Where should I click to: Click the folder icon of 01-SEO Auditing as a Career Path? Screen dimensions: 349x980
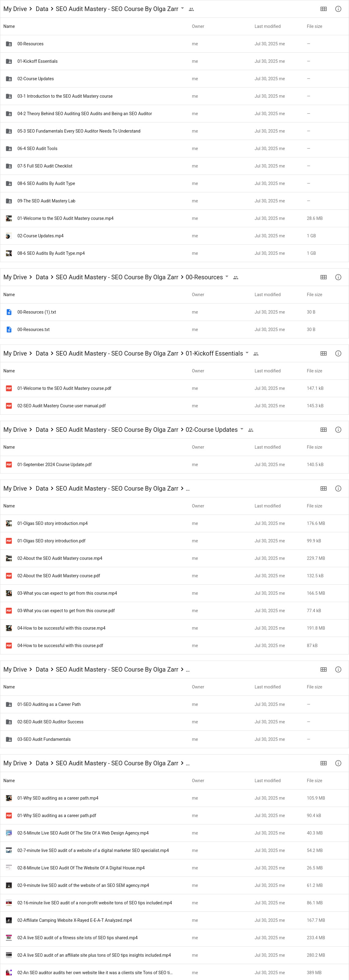(9, 704)
